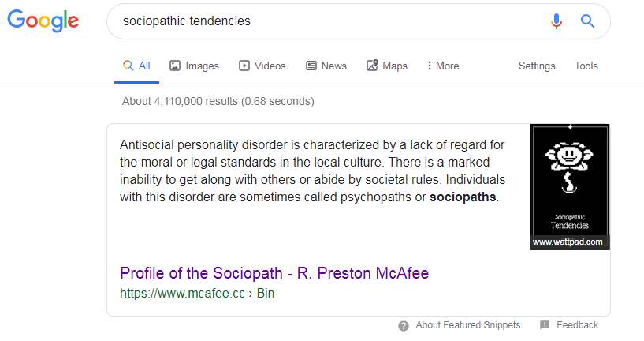Open Profile of the Sociopath link

point(274,274)
